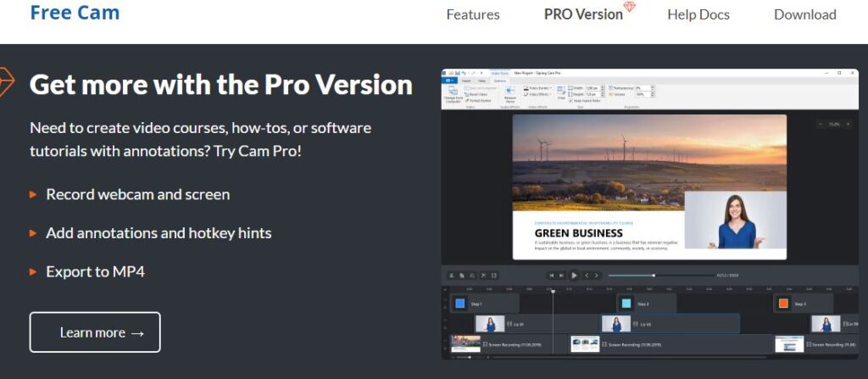The image size is (868, 379).
Task: Click the "Get more with the Pro Version" heading
Action: click(x=221, y=85)
